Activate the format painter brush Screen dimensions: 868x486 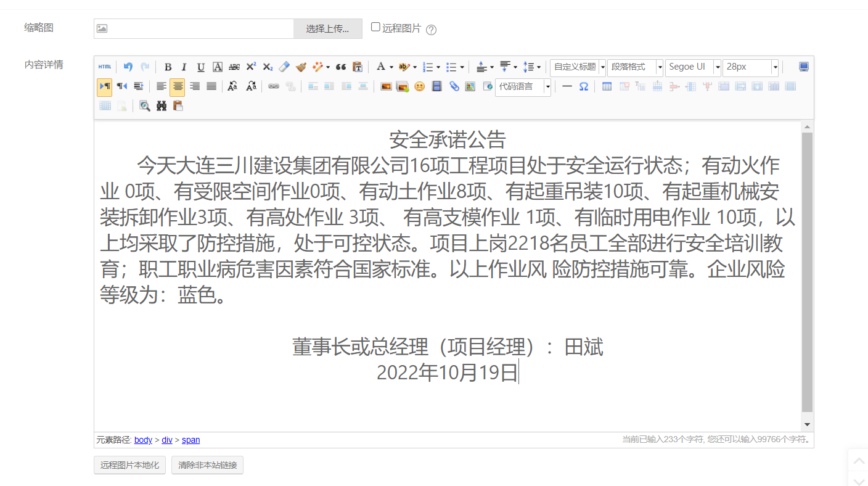(301, 67)
